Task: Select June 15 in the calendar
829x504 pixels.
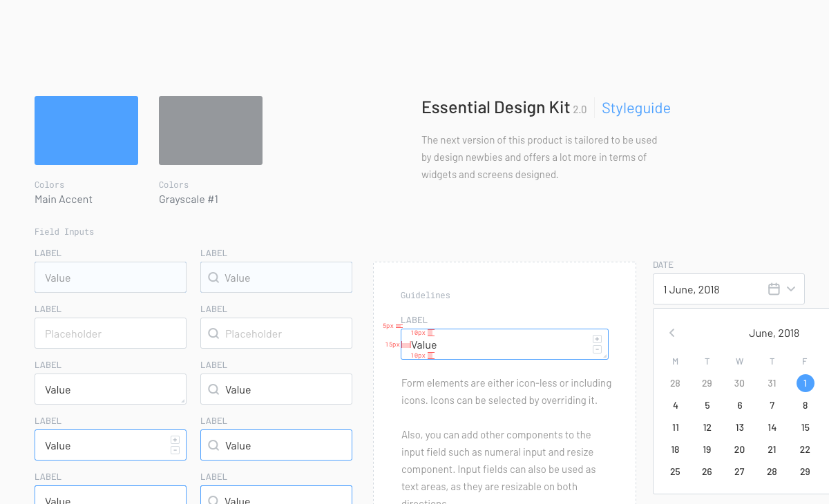Action: click(805, 427)
